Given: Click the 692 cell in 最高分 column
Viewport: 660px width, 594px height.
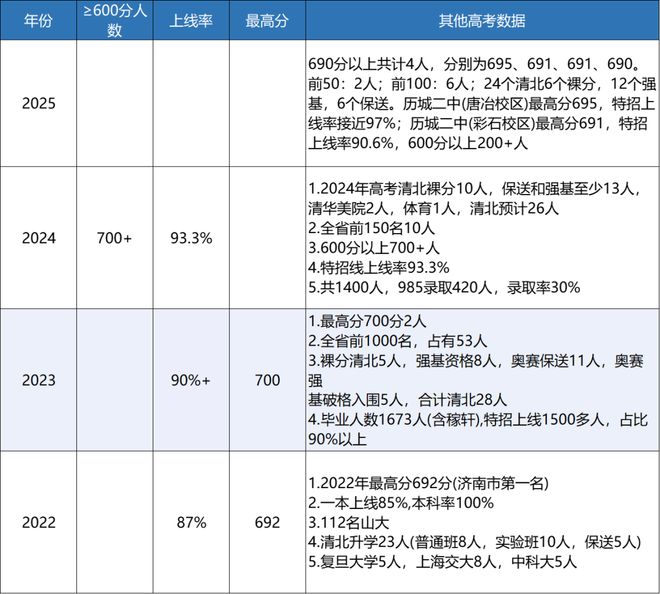Looking at the screenshot, I should [263, 522].
